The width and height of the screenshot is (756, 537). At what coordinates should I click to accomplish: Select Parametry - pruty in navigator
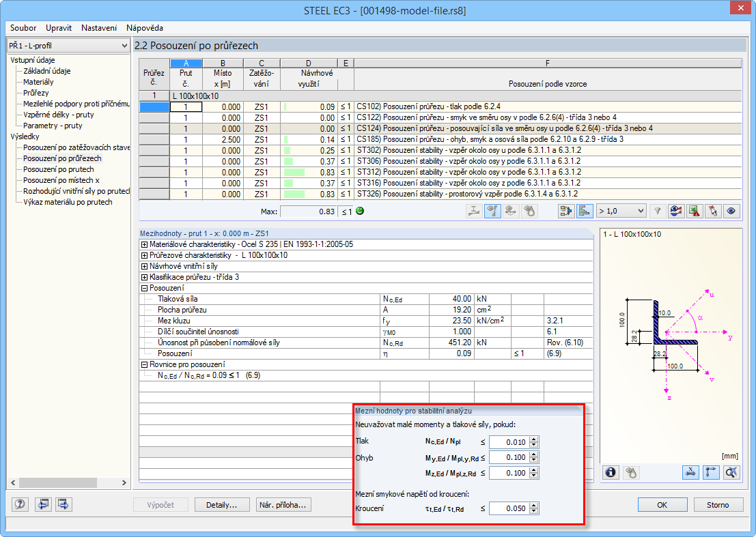[x=53, y=126]
